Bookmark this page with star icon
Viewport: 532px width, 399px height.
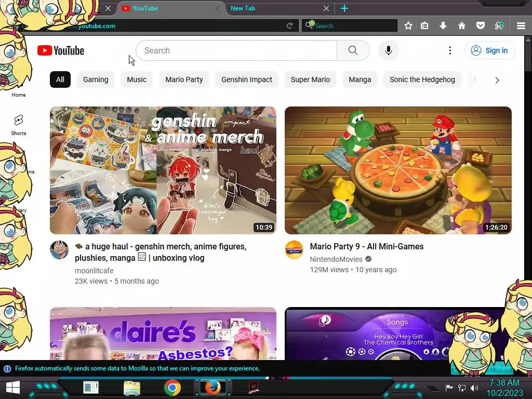(408, 26)
